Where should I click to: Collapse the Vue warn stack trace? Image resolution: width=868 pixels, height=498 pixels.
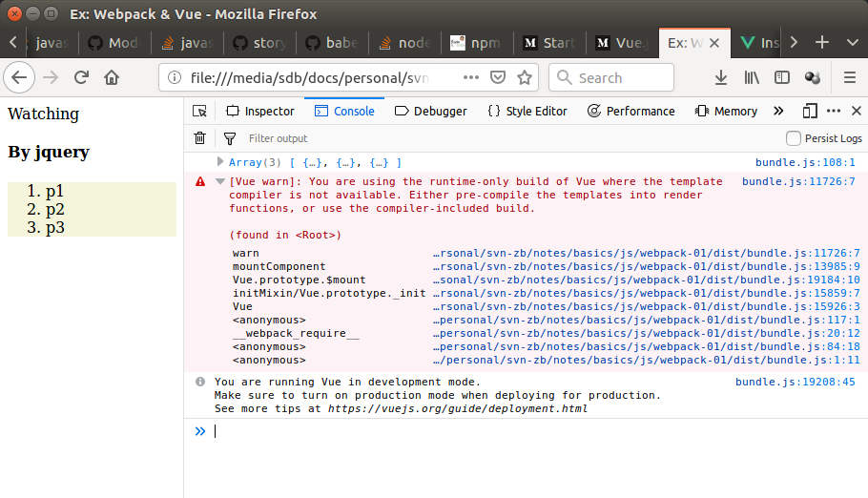tap(220, 181)
